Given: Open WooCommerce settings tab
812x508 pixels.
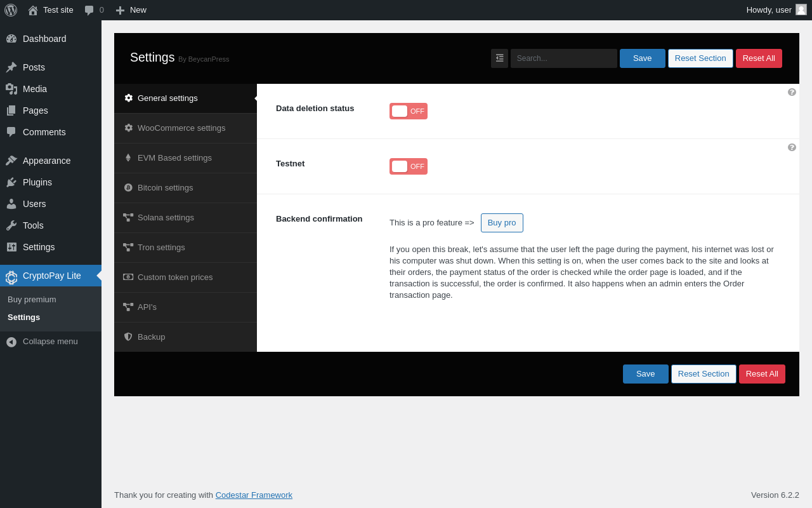Looking at the screenshot, I should [x=185, y=128].
